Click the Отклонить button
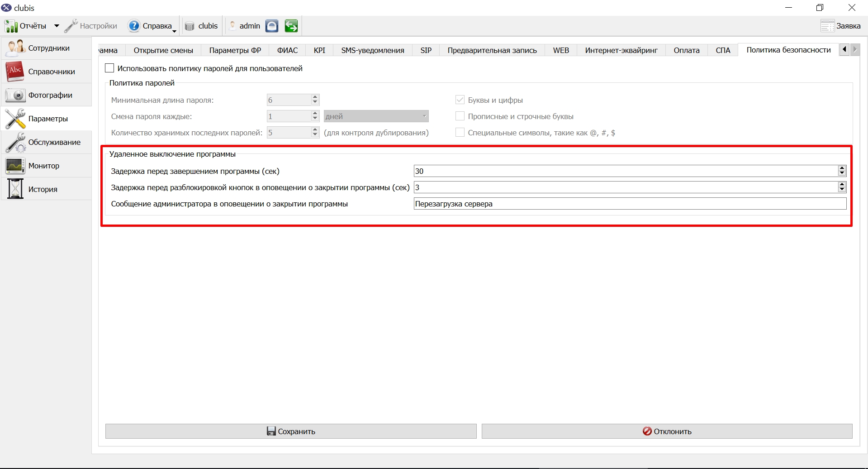 pos(667,431)
